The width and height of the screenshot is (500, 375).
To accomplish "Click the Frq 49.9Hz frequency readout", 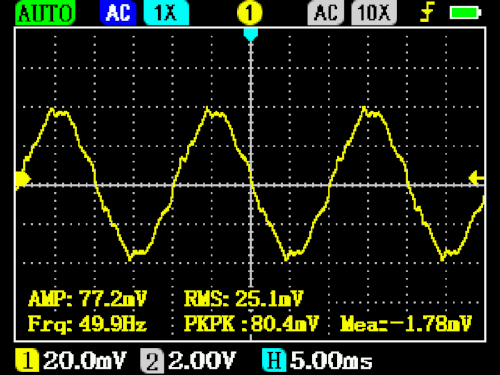I will [x=88, y=324].
